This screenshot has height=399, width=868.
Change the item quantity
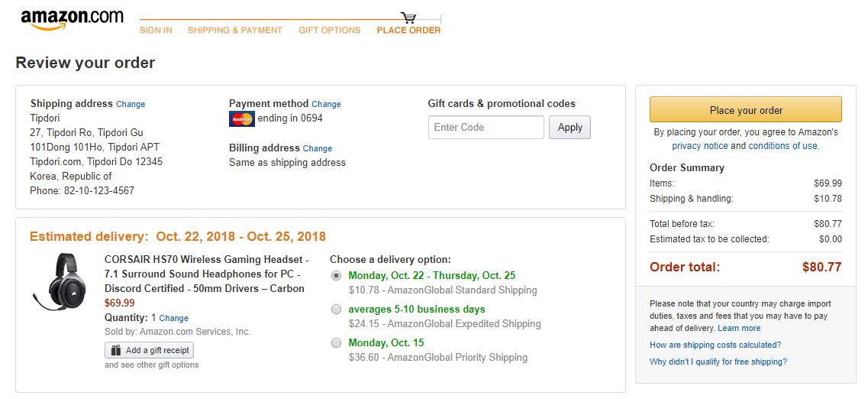coord(173,318)
